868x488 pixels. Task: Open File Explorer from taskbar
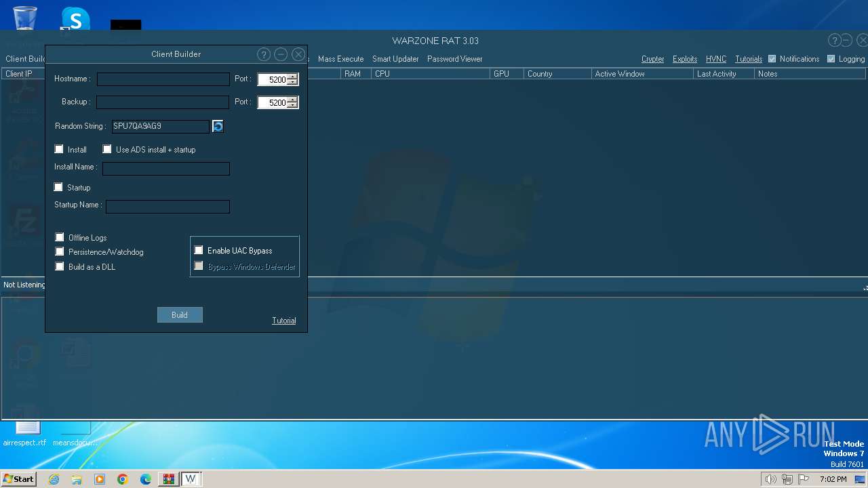pyautogui.click(x=77, y=479)
